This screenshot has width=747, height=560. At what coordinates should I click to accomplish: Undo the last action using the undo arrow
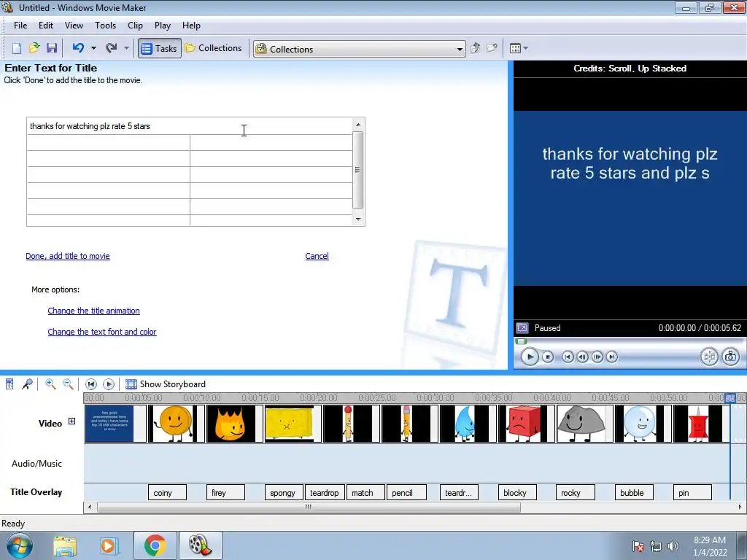(x=78, y=48)
